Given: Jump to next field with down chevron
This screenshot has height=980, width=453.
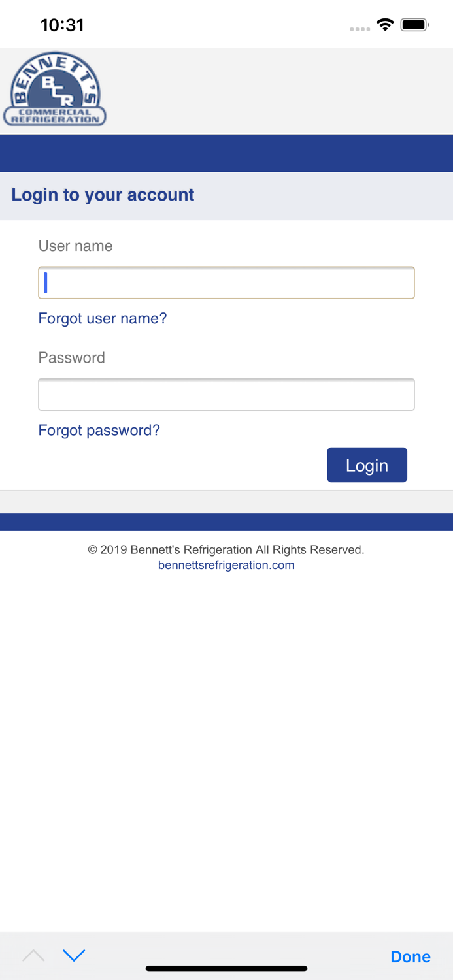Looking at the screenshot, I should (74, 956).
